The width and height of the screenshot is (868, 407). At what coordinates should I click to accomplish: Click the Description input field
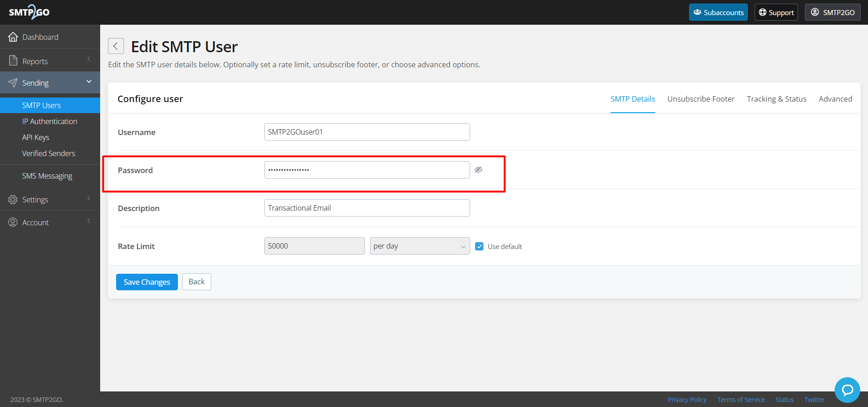(x=367, y=208)
